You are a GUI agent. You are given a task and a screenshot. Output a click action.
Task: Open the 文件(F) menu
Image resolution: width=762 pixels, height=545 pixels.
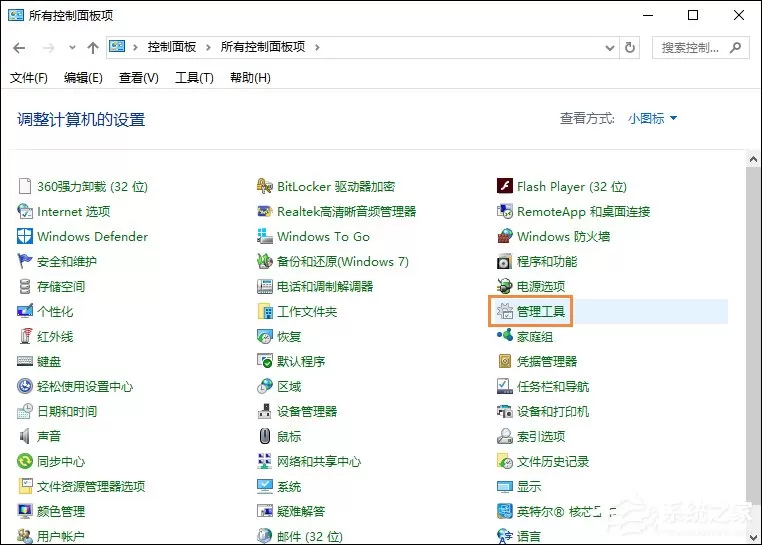[29, 78]
